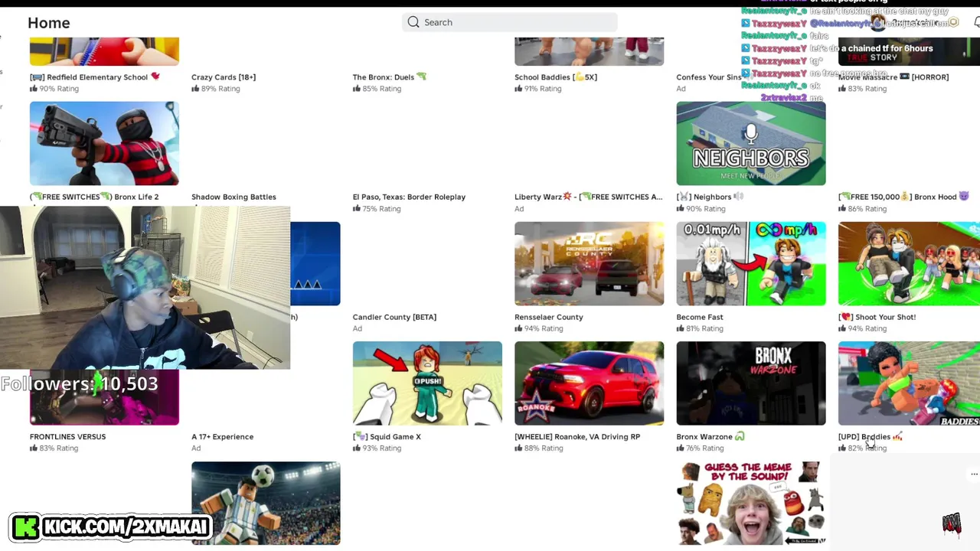The image size is (980, 551).
Task: Click the Bronx Warzone title
Action: coord(710,436)
